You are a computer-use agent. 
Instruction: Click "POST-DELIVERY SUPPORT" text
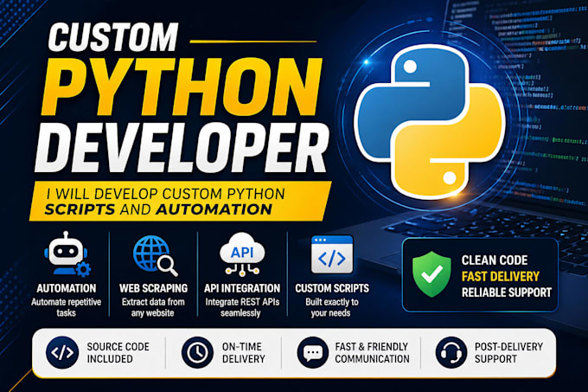point(508,352)
